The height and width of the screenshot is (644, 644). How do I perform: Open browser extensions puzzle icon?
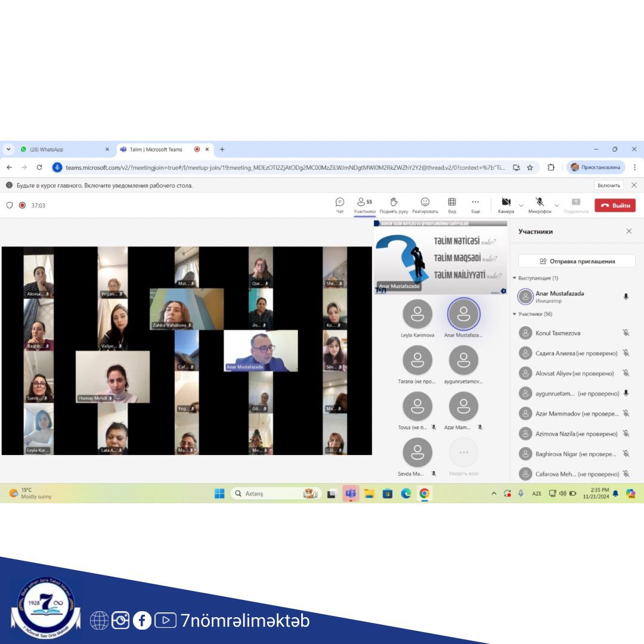[x=551, y=168]
